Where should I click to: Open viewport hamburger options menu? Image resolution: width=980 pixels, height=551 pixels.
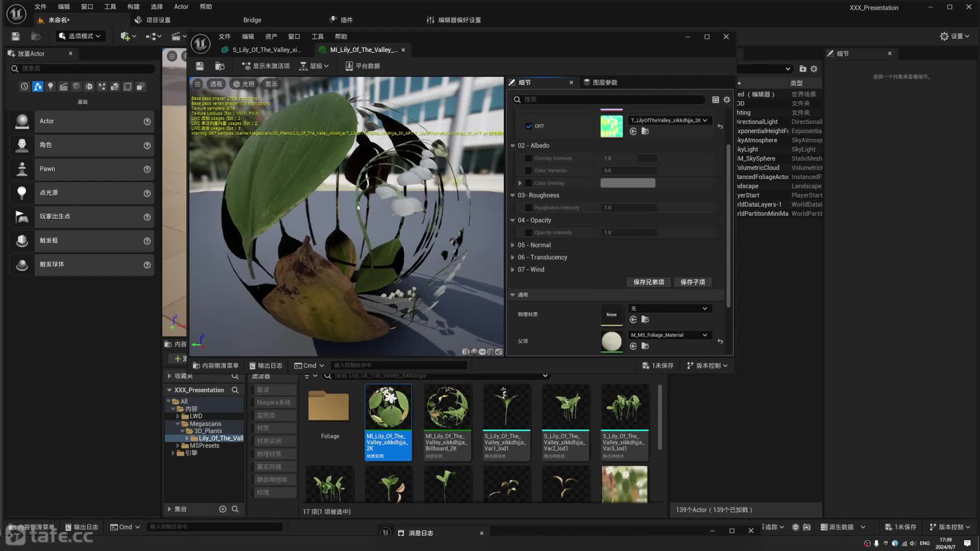[x=198, y=84]
